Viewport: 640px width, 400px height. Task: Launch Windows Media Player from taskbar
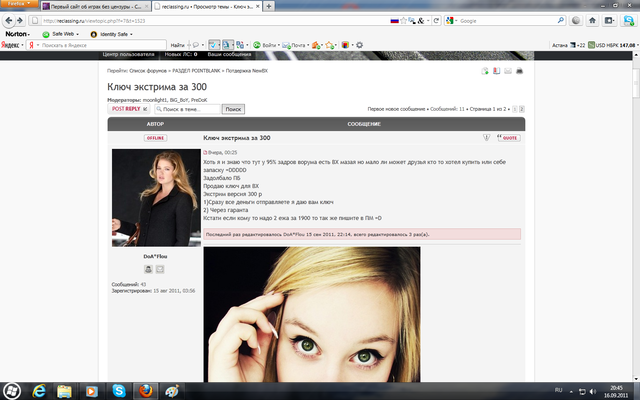pyautogui.click(x=91, y=391)
